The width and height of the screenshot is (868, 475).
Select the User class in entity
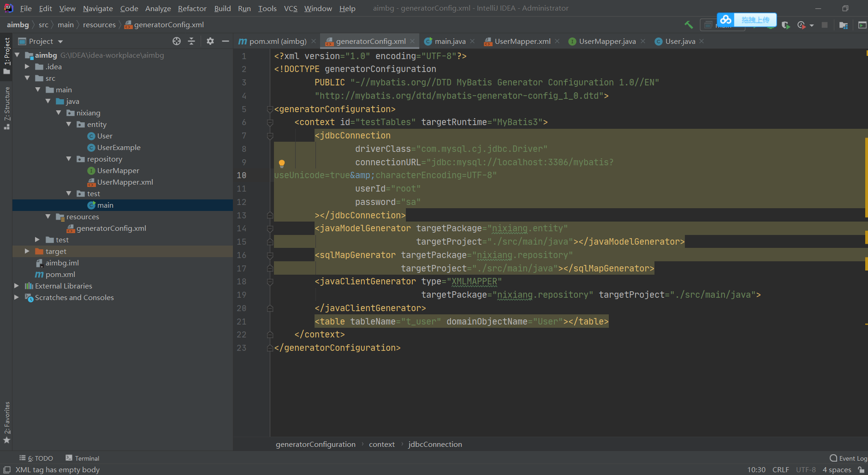100,136
